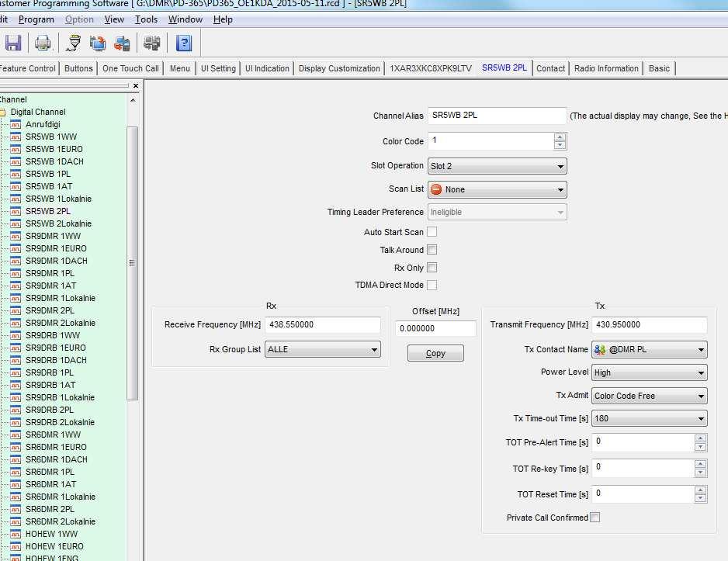The image size is (728, 561).
Task: Click the channel tree vertical scrollbar
Action: click(132, 262)
